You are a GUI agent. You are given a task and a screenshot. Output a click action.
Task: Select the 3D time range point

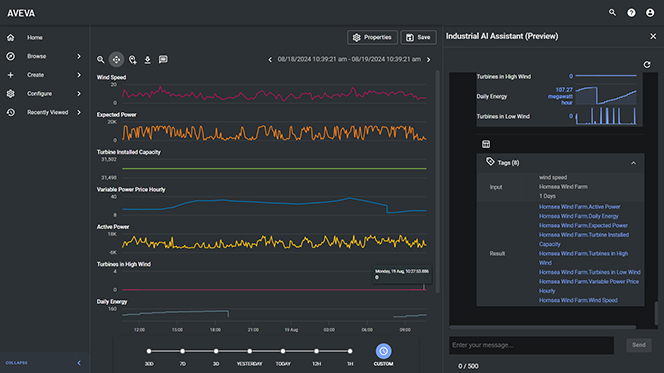[x=216, y=351]
